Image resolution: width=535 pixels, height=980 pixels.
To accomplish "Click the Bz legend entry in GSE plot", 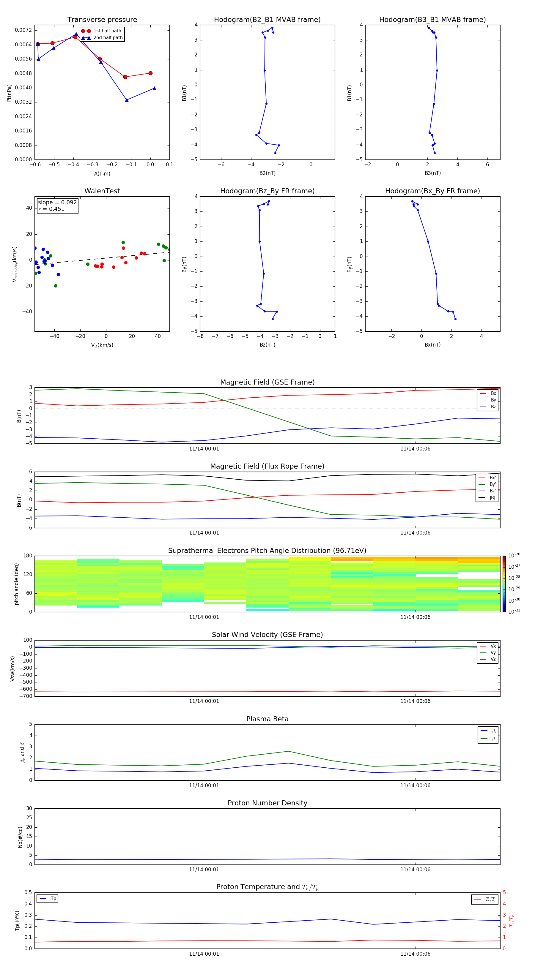I will [488, 407].
